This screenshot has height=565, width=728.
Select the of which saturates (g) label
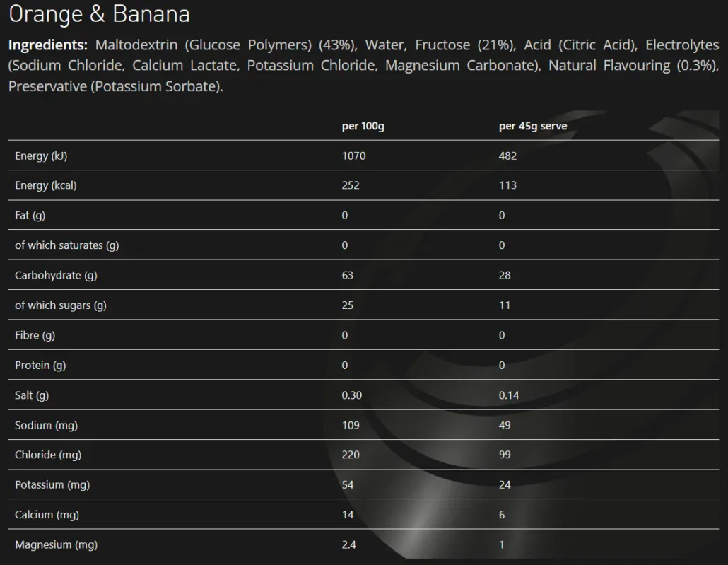[x=67, y=245]
